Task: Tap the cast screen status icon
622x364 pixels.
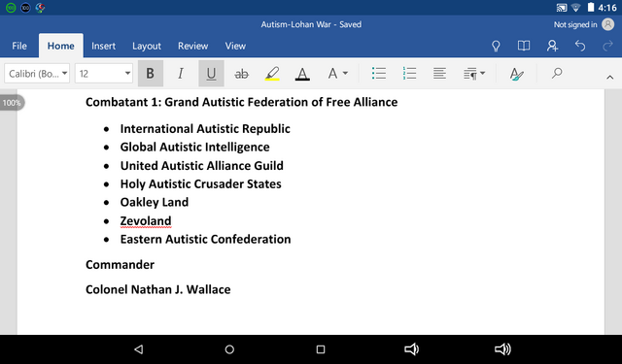Action: point(562,8)
